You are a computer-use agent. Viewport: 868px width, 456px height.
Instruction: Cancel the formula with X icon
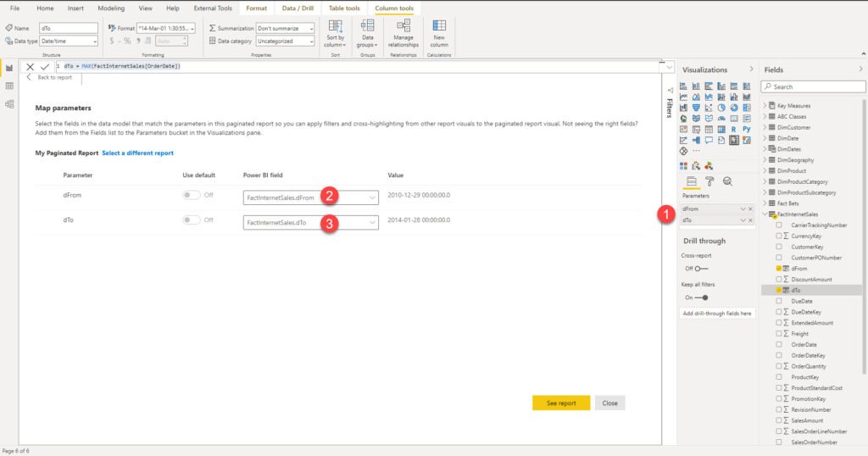click(x=30, y=66)
